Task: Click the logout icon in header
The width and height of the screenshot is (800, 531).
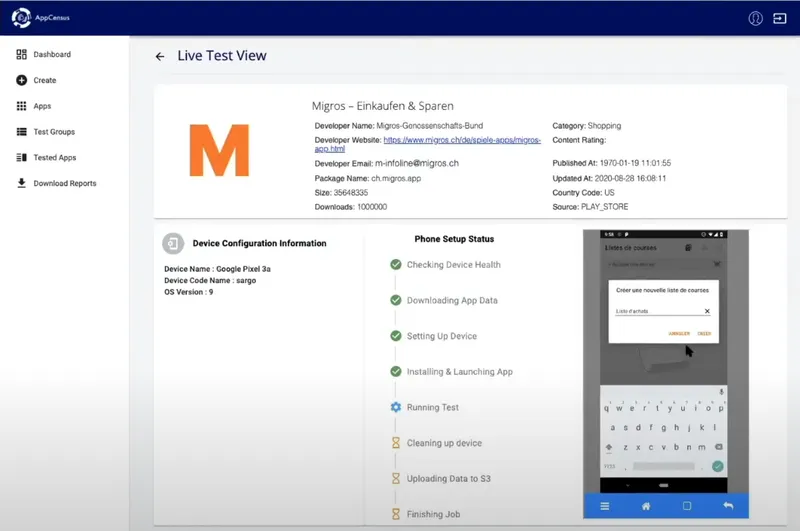Action: (x=780, y=18)
